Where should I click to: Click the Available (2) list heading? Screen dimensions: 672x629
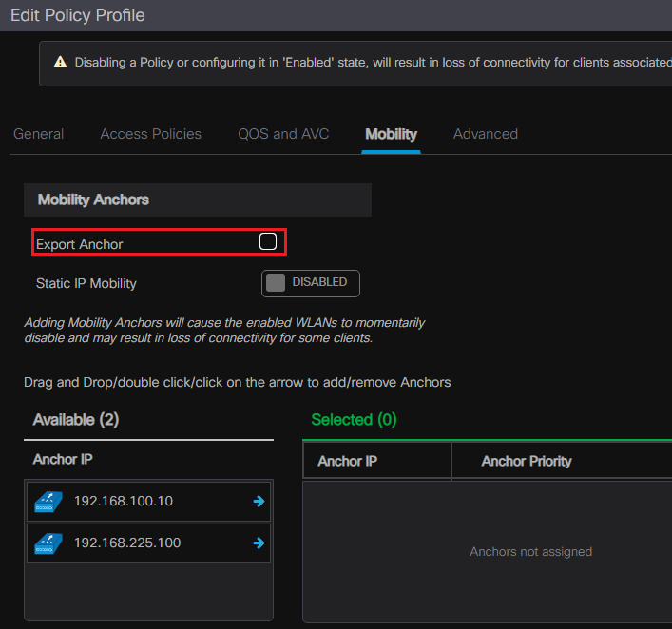tap(76, 419)
